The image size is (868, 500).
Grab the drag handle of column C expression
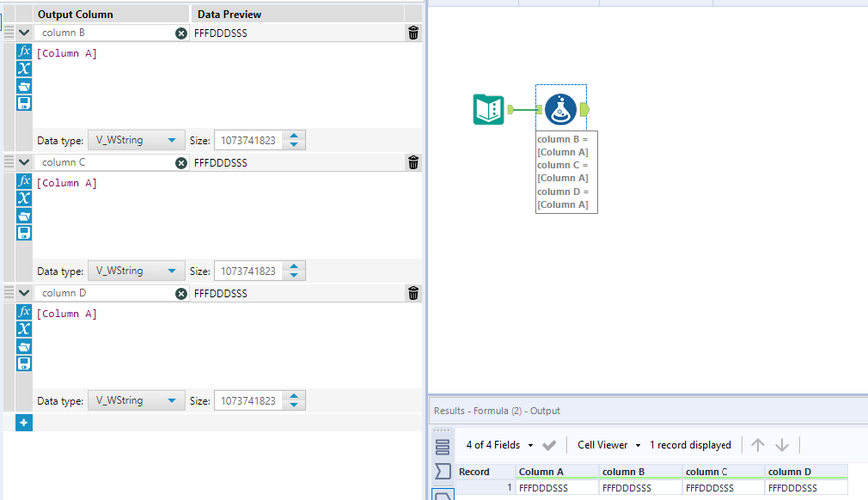pos(9,162)
